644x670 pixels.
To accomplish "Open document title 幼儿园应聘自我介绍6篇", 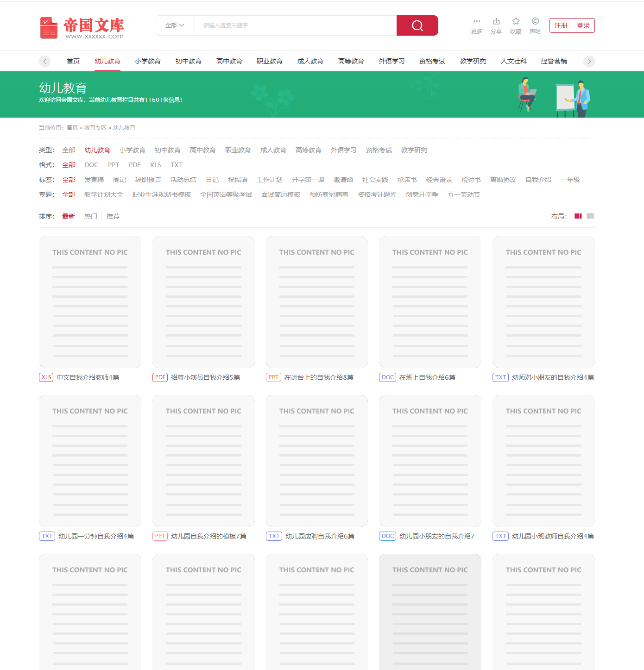I will pyautogui.click(x=320, y=536).
